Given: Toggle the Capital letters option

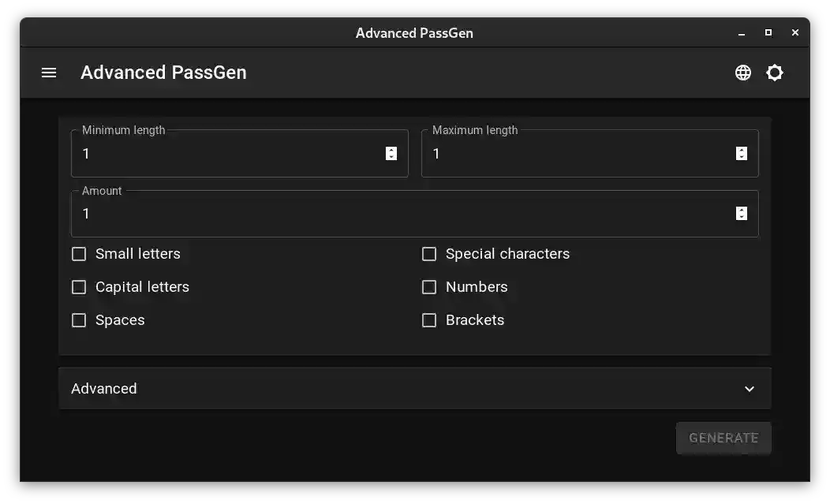Looking at the screenshot, I should coord(79,286).
